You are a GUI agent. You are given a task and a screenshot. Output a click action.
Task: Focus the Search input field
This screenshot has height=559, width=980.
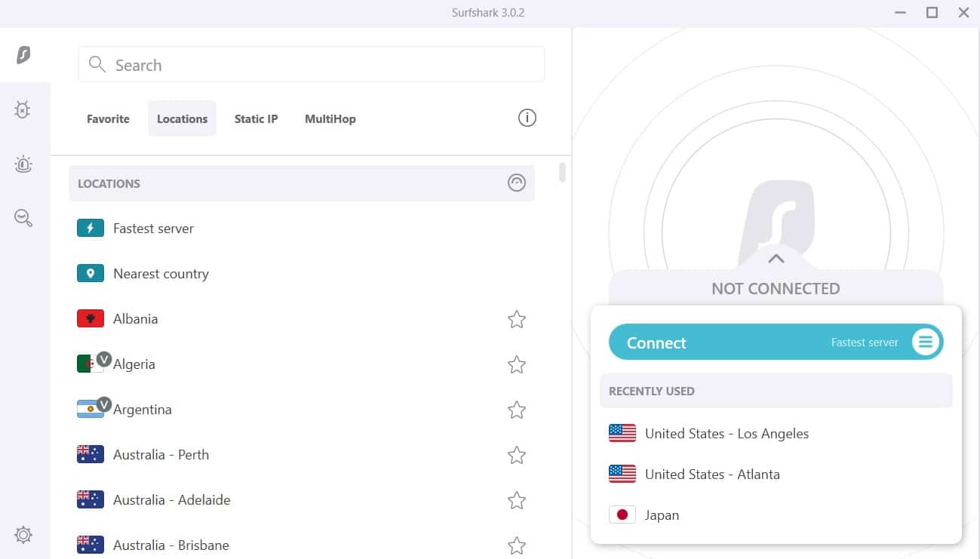312,64
